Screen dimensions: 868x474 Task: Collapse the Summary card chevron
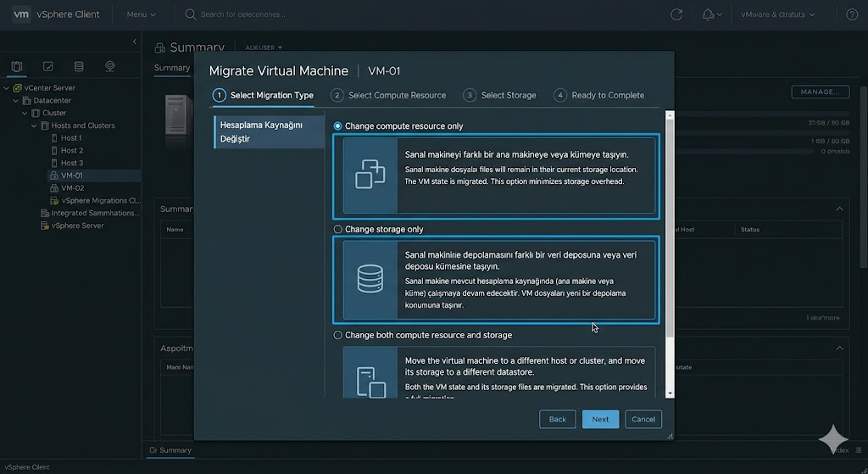(840, 209)
